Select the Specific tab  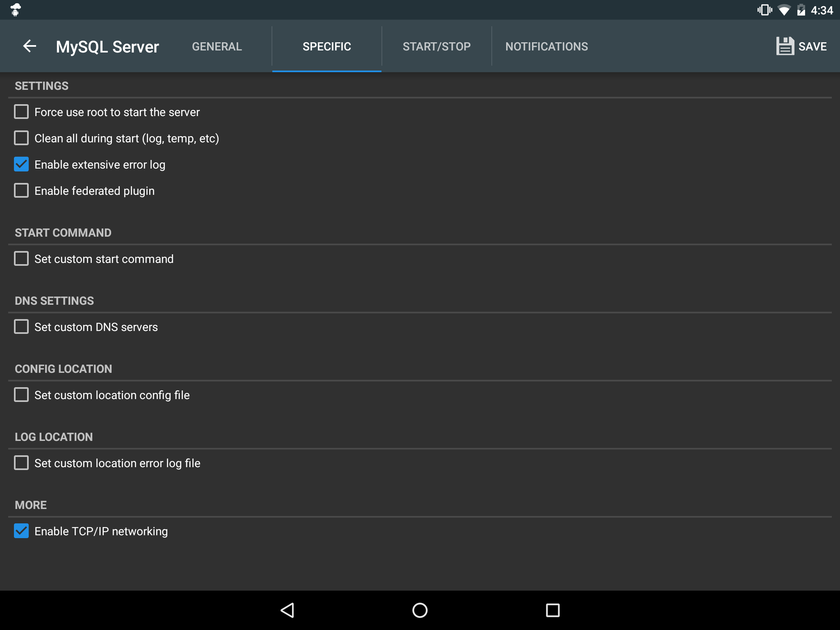[x=327, y=46]
